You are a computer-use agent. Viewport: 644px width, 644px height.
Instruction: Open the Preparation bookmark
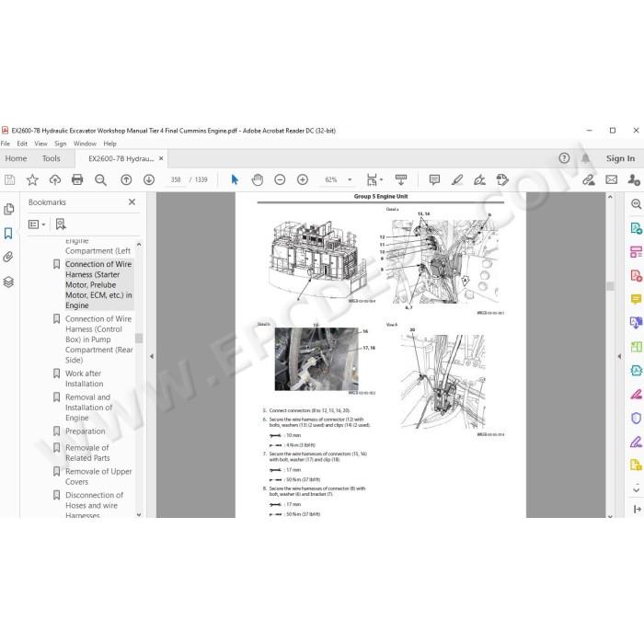pos(85,431)
